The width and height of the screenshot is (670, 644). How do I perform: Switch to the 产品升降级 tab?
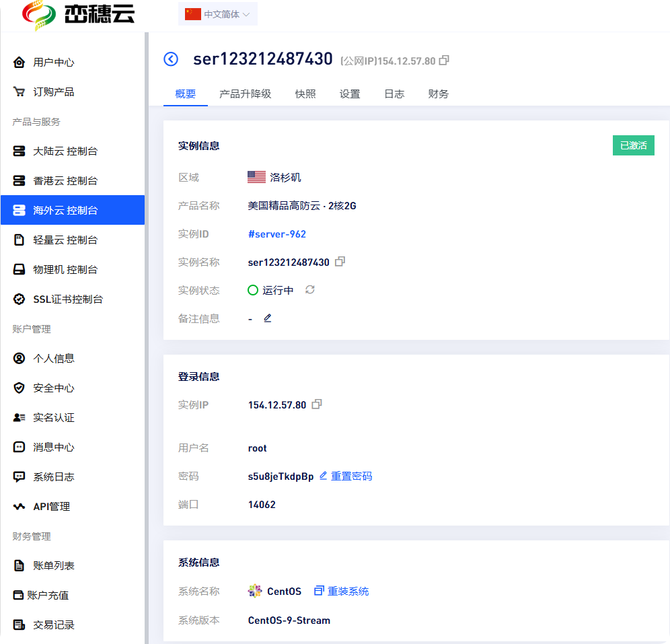(x=246, y=94)
